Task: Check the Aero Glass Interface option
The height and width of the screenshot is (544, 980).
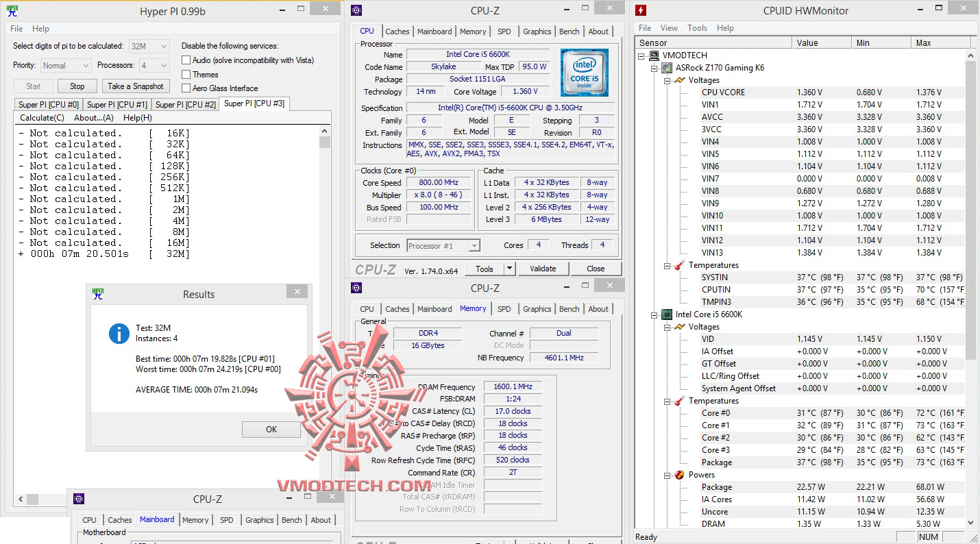Action: (x=186, y=88)
